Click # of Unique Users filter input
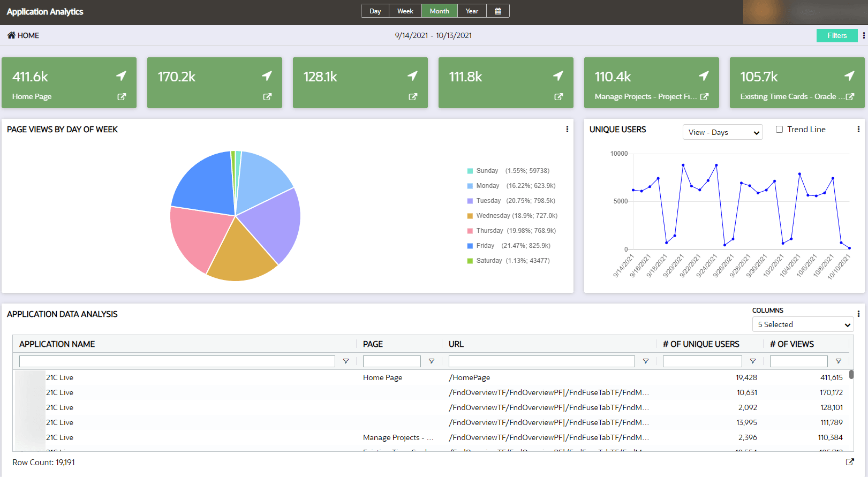This screenshot has height=477, width=868. (x=703, y=361)
